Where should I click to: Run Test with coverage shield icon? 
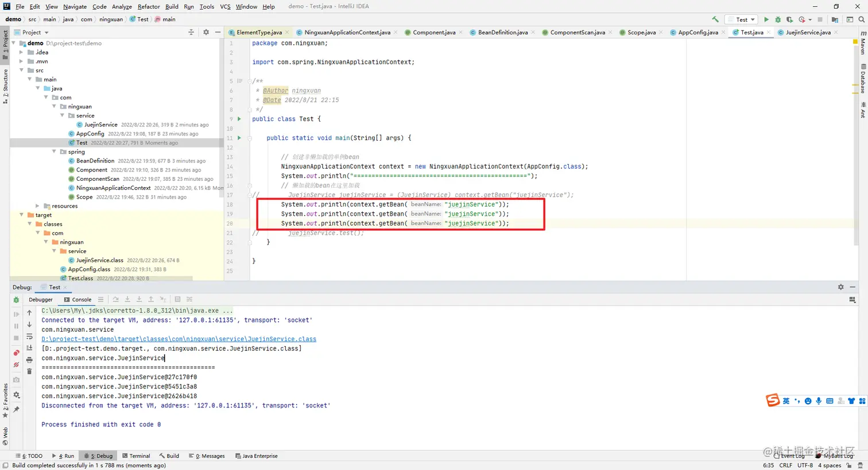coord(789,20)
